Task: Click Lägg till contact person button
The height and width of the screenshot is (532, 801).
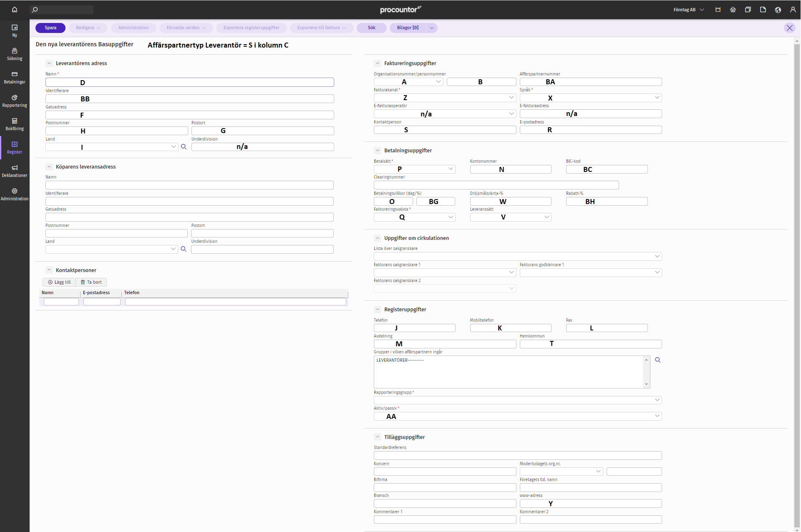Action: pos(59,282)
